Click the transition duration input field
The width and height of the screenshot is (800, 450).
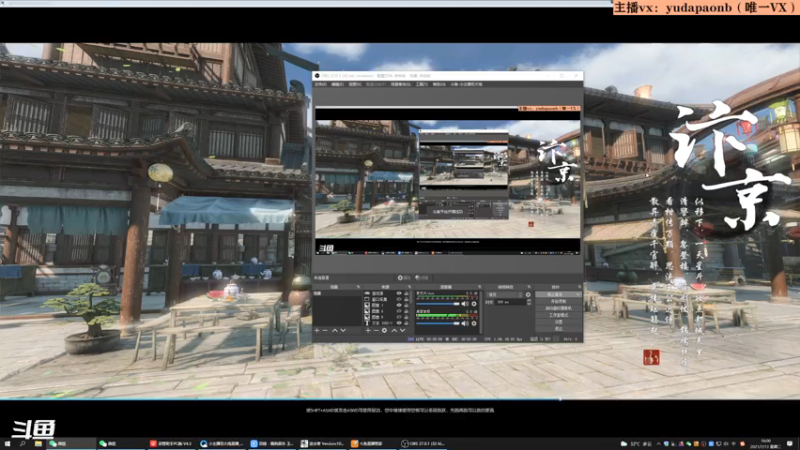coord(511,302)
